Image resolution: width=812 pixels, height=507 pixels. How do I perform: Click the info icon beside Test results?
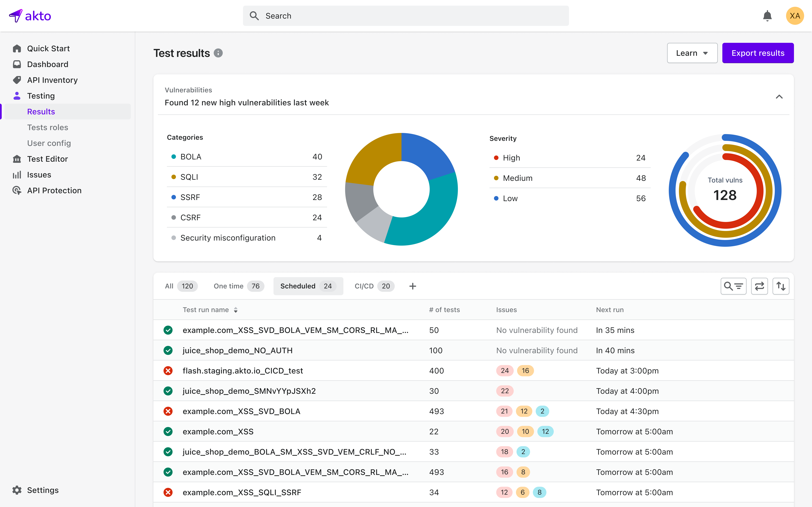click(x=218, y=53)
